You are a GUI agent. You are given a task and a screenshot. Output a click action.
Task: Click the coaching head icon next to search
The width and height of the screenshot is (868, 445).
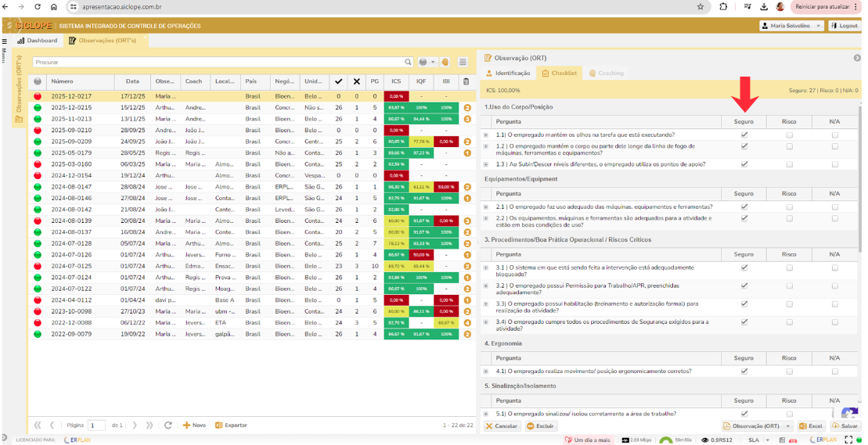pos(445,62)
